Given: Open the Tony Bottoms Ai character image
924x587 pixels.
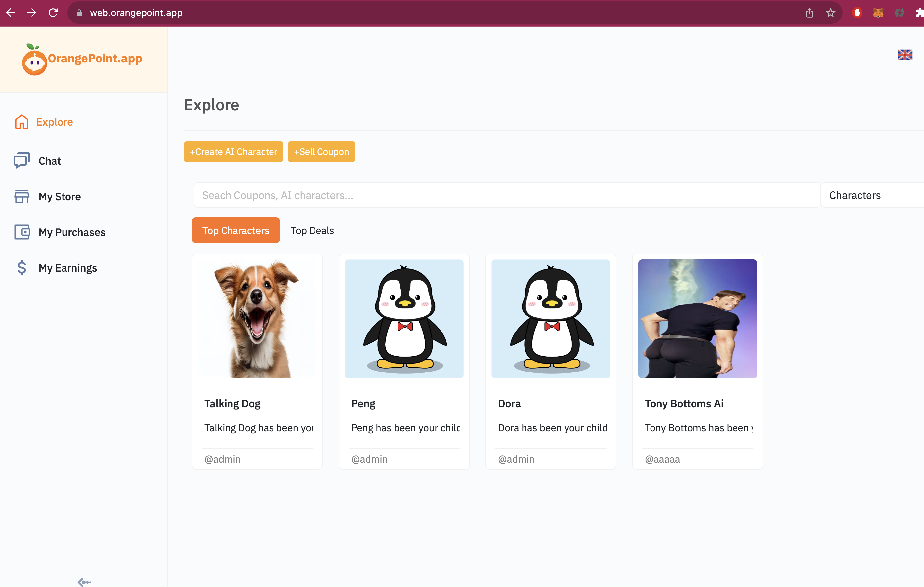Looking at the screenshot, I should tap(697, 319).
